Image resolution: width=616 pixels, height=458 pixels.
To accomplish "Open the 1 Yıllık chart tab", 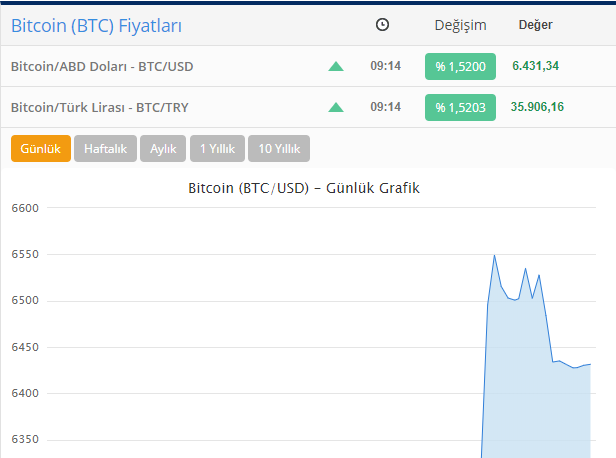I will [x=217, y=148].
